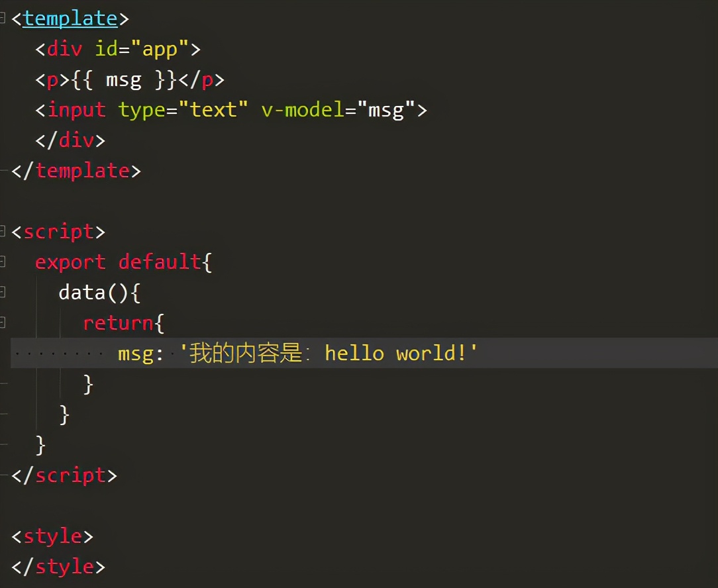Click the type attribute name
The width and height of the screenshot is (718, 588).
click(x=142, y=111)
